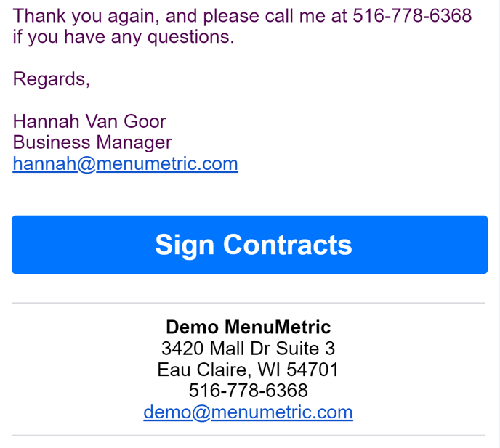The width and height of the screenshot is (500, 448).
Task: Tap the footer phone number below Eau Claire
Action: click(x=248, y=391)
